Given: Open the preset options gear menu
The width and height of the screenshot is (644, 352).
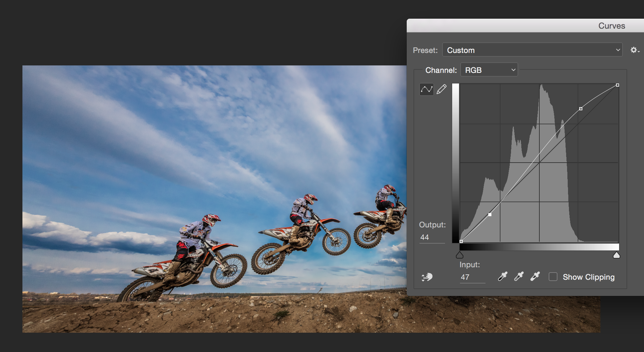Looking at the screenshot, I should coord(634,50).
